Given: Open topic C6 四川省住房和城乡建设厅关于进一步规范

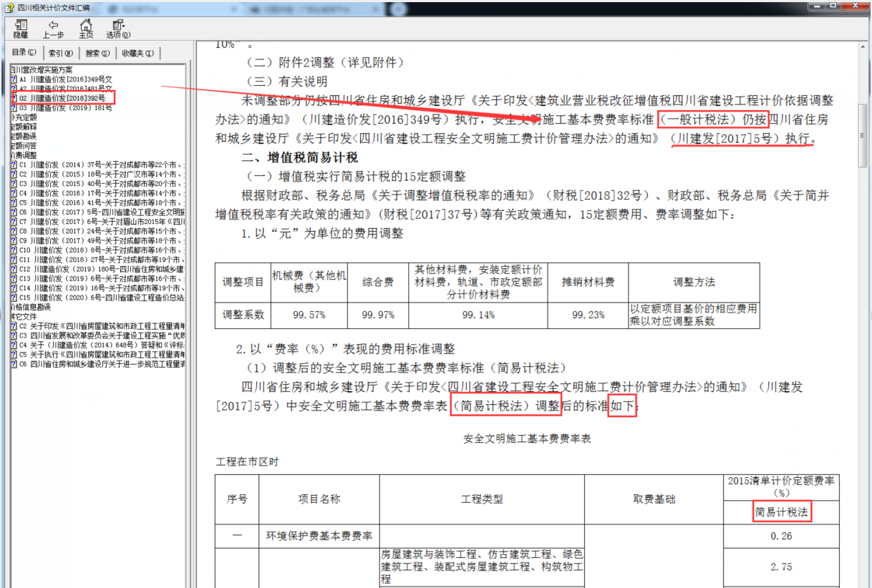Looking at the screenshot, I should (x=102, y=363).
